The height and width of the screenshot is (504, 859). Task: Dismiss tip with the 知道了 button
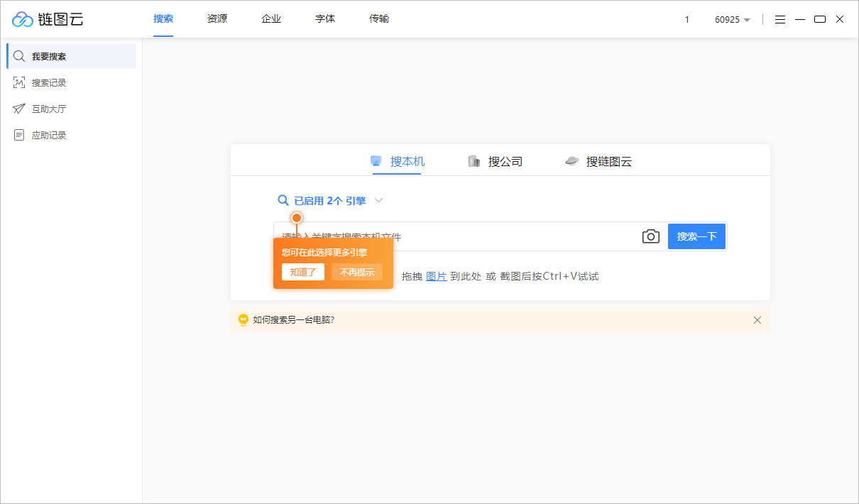tap(302, 272)
